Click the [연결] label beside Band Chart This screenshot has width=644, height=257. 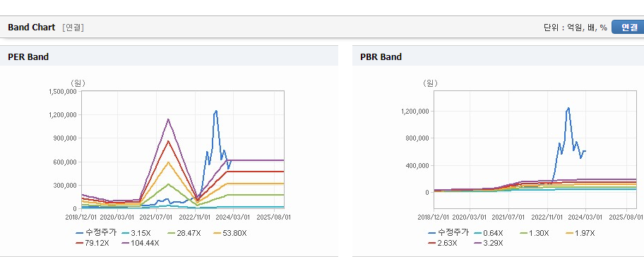73,28
